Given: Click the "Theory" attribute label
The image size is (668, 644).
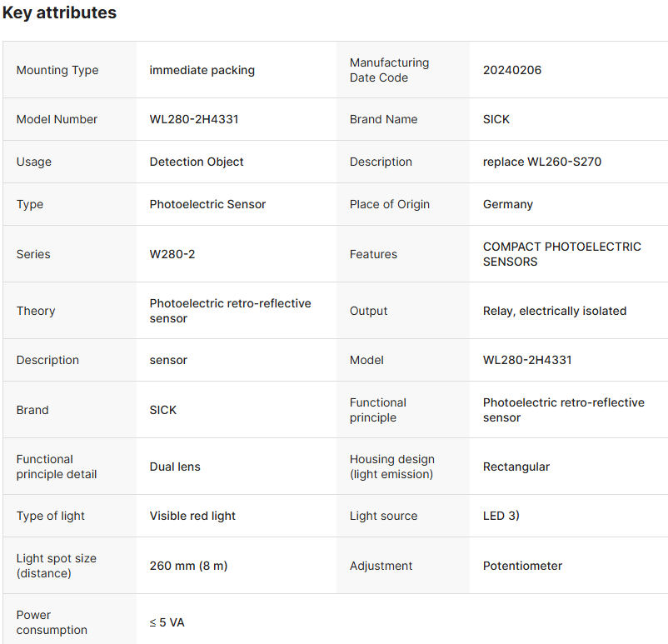Looking at the screenshot, I should [36, 311].
